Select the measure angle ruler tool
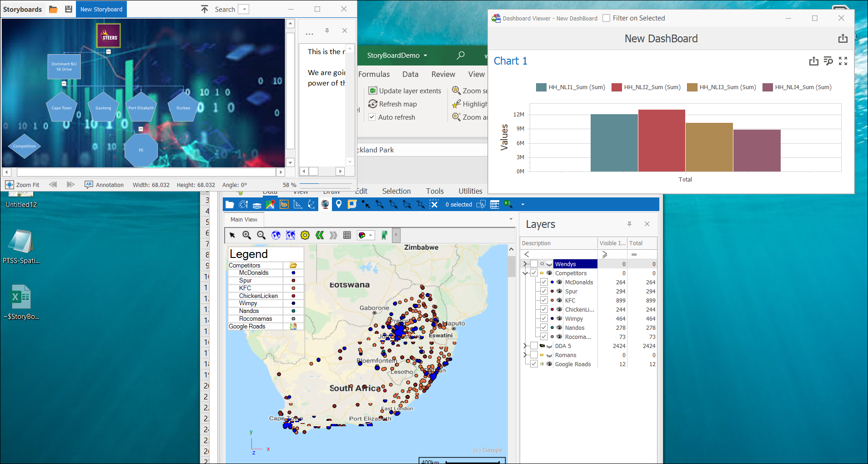Screen dimensions: 868x464 point(298,205)
